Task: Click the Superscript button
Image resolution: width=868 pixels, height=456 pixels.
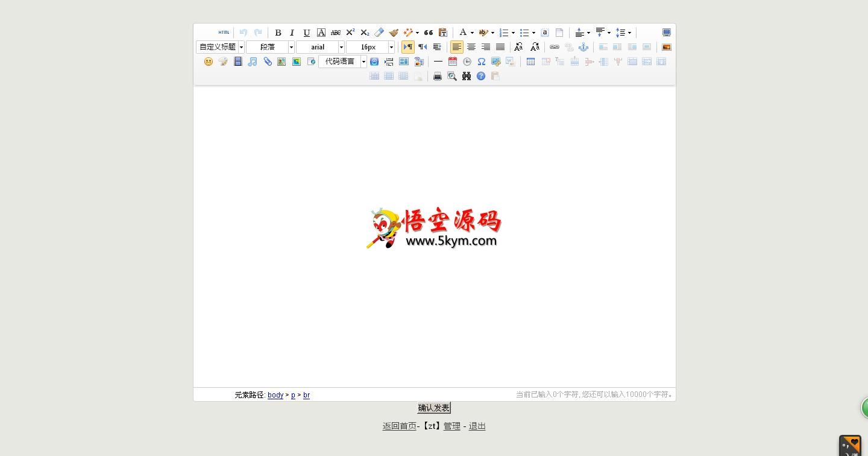Action: click(x=350, y=33)
